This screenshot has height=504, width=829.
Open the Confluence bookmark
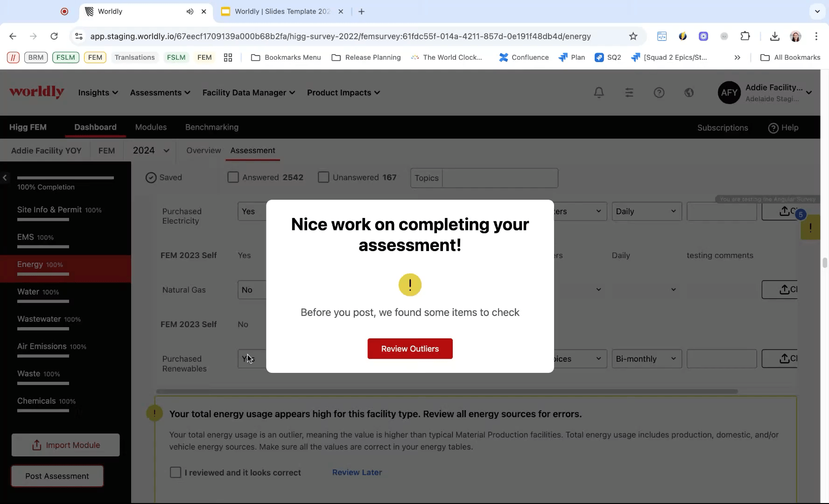point(524,57)
